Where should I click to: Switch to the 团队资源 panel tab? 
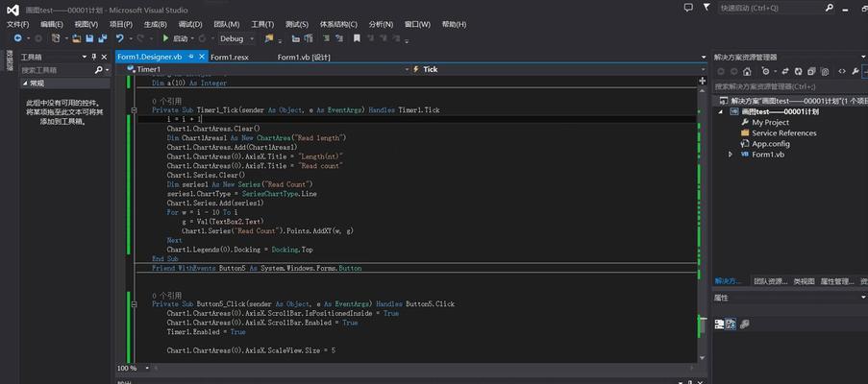[770, 281]
